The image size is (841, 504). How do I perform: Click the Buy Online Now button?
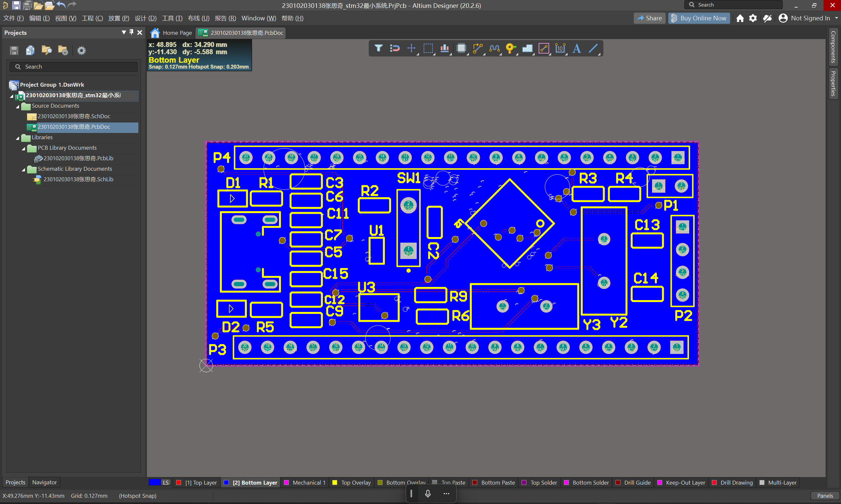pos(699,18)
